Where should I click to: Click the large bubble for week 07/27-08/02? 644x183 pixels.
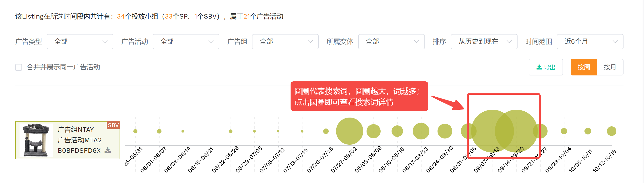[x=349, y=131]
